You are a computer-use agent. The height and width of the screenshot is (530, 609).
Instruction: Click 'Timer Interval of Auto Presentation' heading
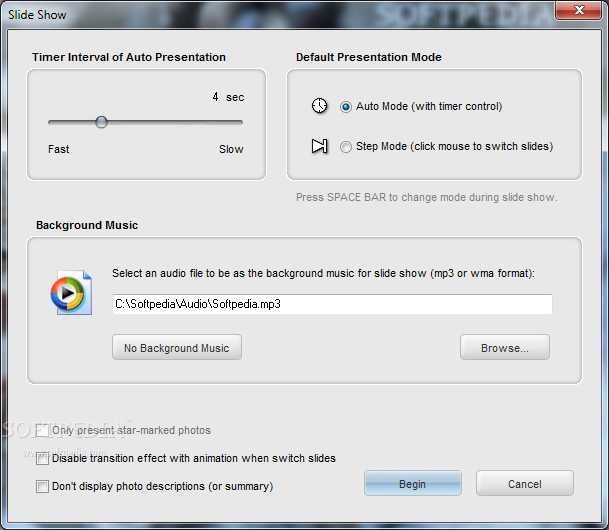coord(129,57)
